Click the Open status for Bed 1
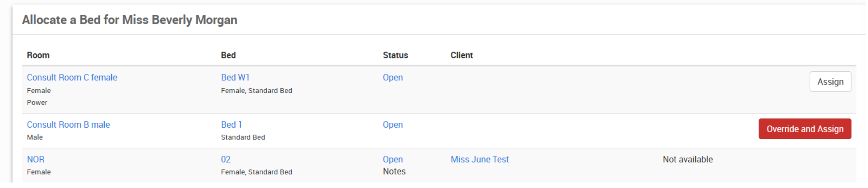The image size is (868, 188). click(393, 125)
